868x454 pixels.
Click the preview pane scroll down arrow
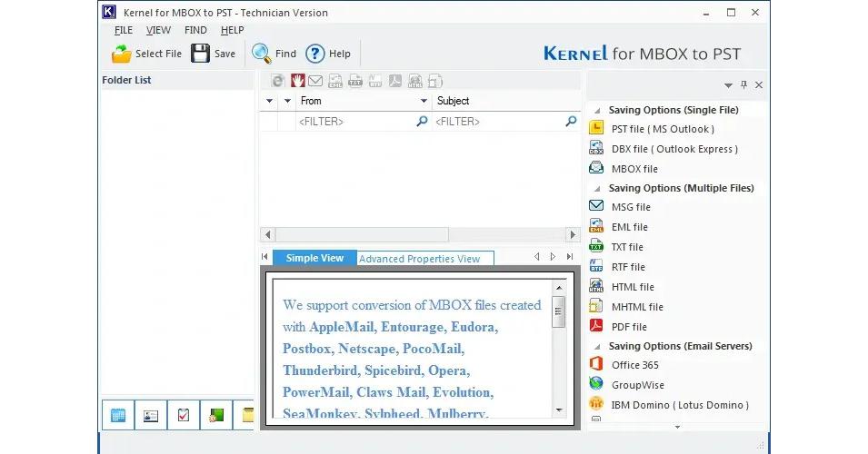coord(559,410)
